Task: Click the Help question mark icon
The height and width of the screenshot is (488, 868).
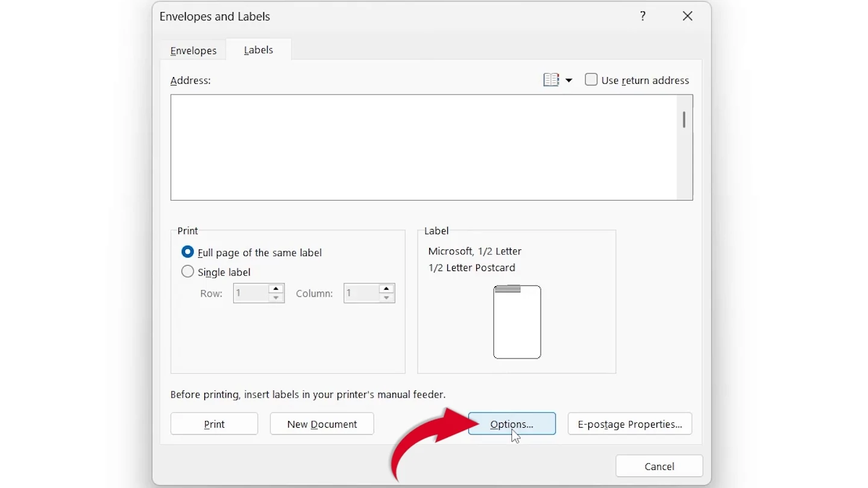Action: [643, 16]
